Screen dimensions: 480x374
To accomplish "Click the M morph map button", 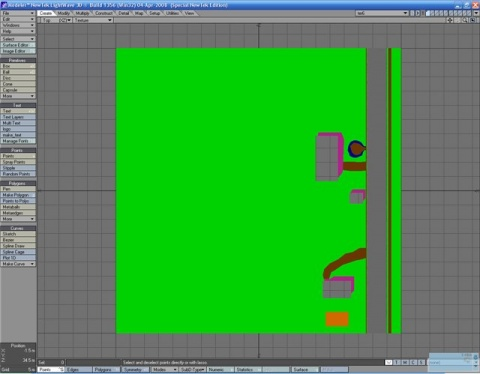I will [405, 362].
